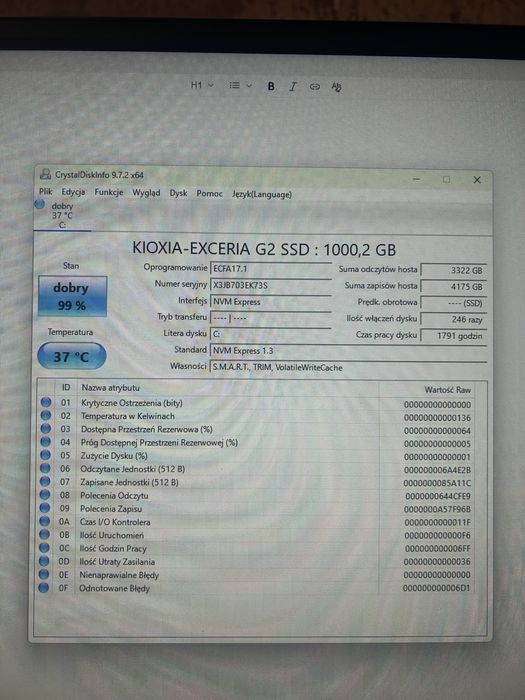Open the Edycja menu
The height and width of the screenshot is (700, 525).
pos(73,192)
